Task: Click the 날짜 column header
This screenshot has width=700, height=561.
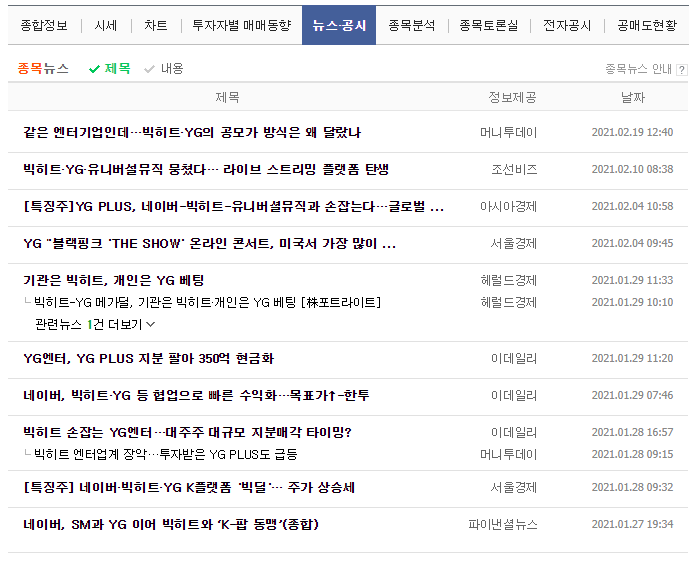Action: coord(633,97)
